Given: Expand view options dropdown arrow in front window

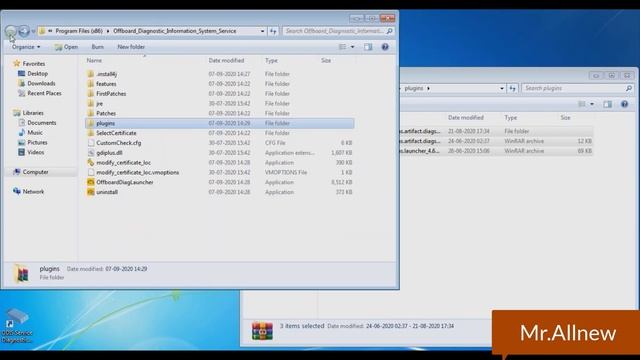Looking at the screenshot, I should point(353,47).
